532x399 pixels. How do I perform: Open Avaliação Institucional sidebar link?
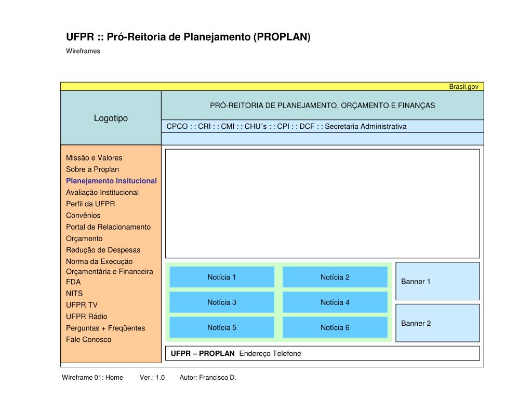[x=102, y=192]
